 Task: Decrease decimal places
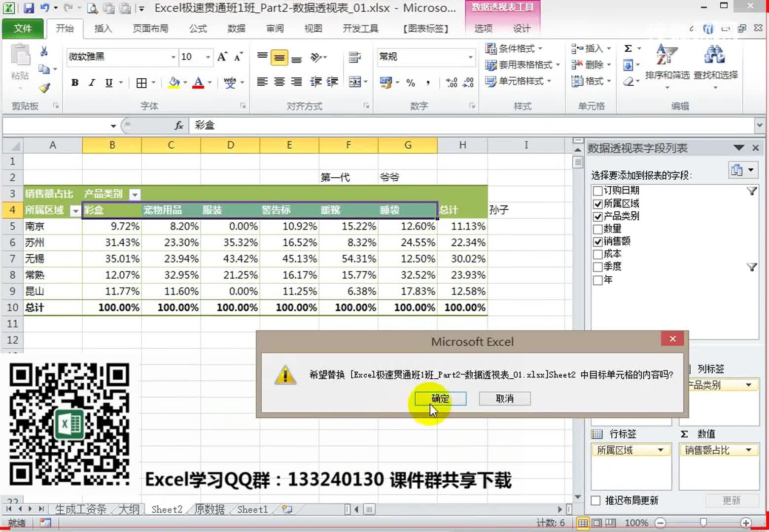[468, 83]
